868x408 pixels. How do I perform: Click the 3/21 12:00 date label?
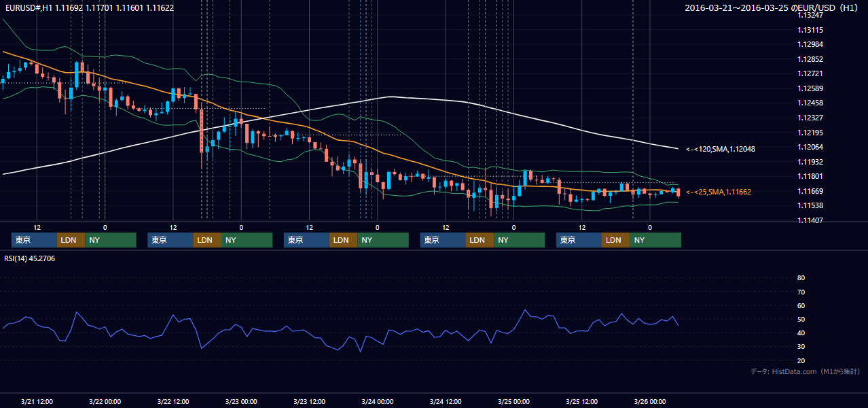37,401
